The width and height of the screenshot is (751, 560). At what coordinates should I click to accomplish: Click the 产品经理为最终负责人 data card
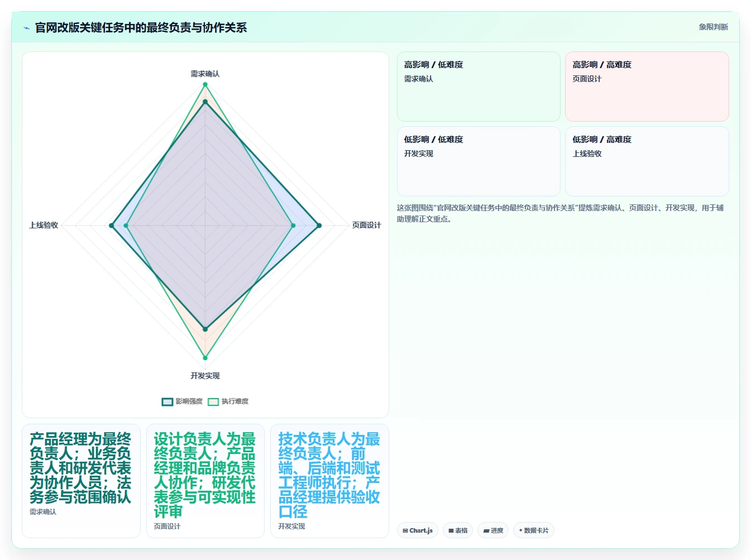coord(81,481)
